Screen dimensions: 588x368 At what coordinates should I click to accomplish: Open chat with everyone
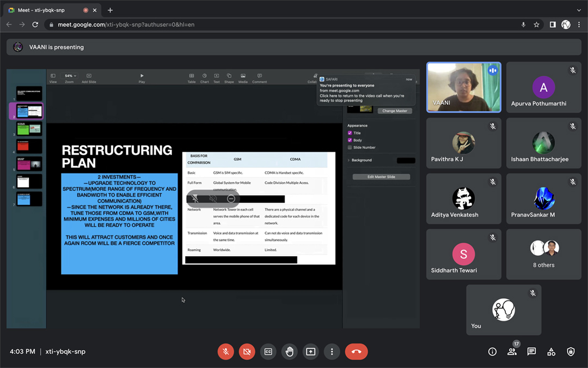click(531, 352)
